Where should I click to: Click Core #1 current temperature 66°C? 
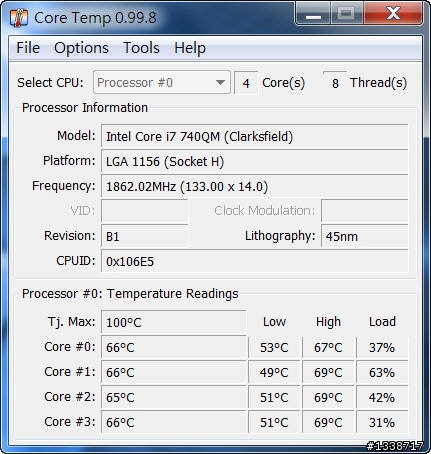click(174, 372)
